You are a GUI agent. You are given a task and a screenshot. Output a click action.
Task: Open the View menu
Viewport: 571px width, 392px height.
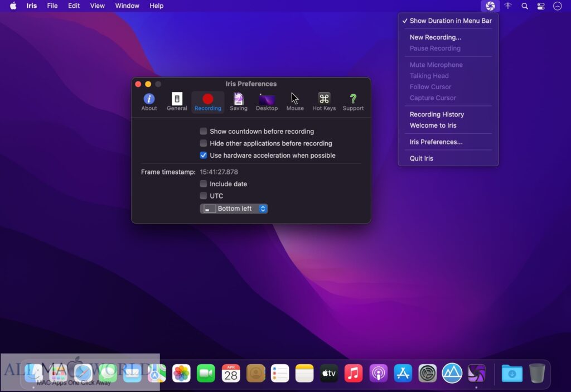[x=97, y=6]
